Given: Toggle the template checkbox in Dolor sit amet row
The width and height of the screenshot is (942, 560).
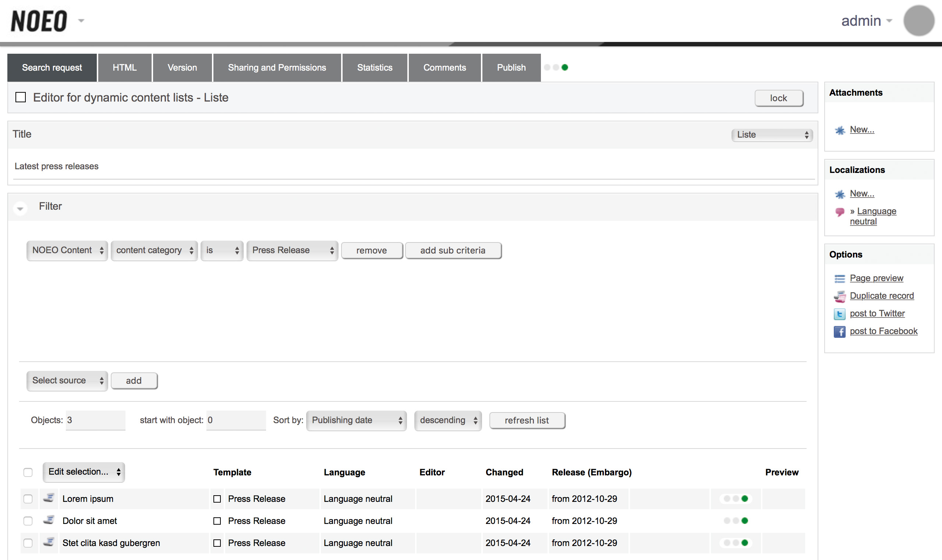Looking at the screenshot, I should click(217, 521).
